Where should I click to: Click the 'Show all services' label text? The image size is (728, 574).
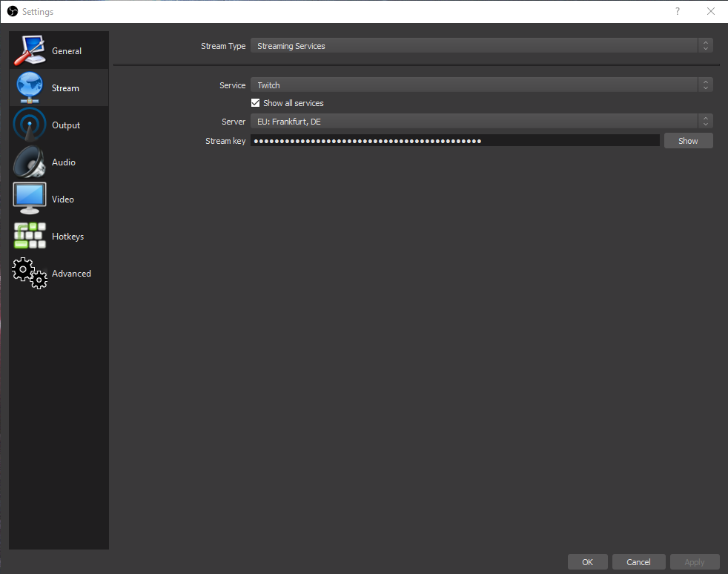point(294,103)
